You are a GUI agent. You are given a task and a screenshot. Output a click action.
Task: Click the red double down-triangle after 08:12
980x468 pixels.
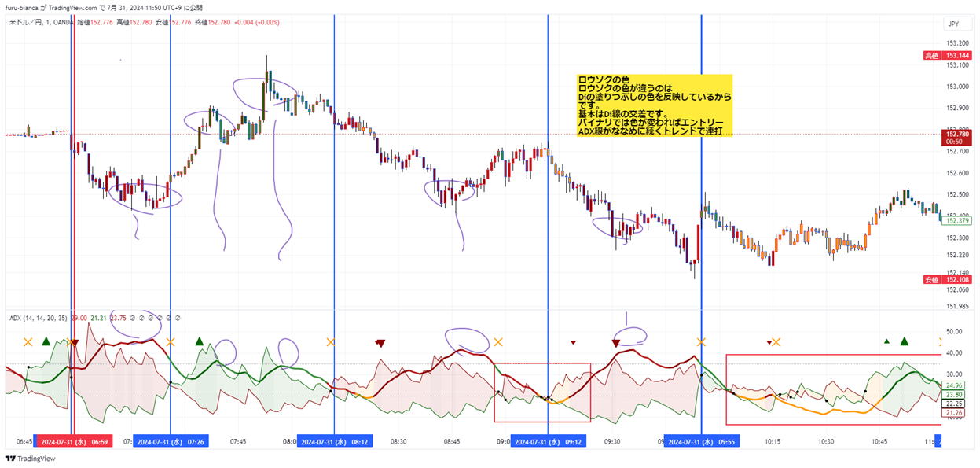pyautogui.click(x=380, y=343)
